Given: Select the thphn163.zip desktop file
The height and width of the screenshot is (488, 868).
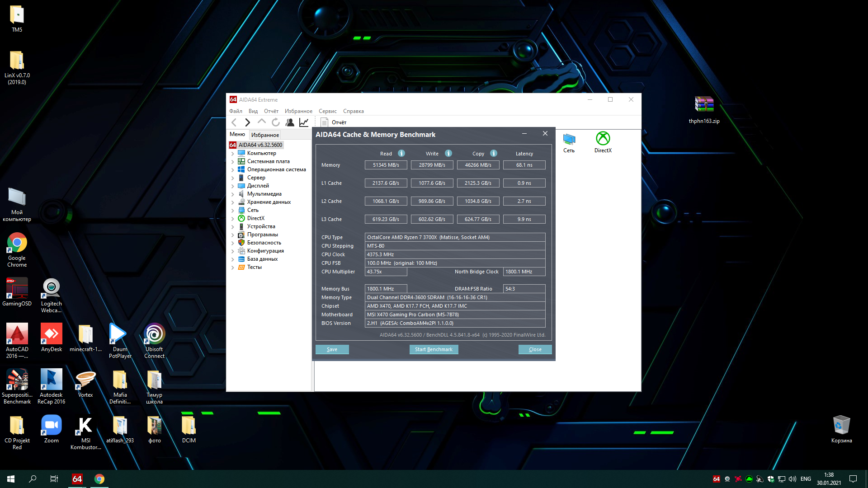Looking at the screenshot, I should pos(704,110).
